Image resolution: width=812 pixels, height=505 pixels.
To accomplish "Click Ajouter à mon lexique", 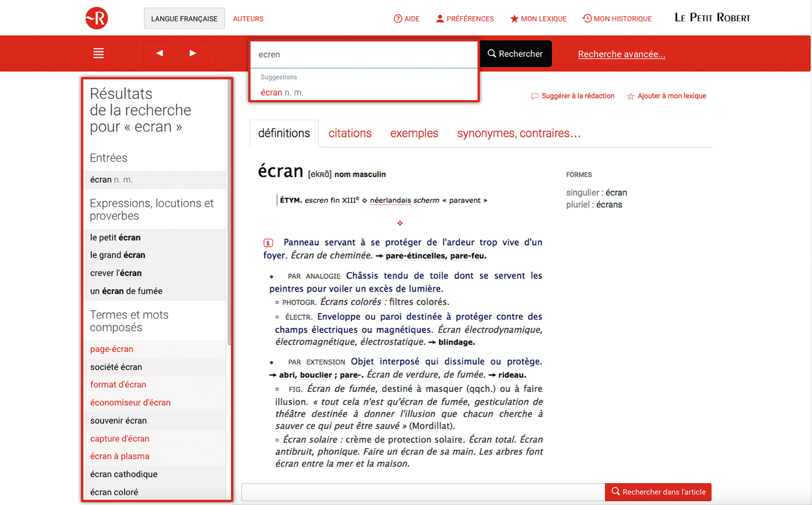I will click(x=667, y=96).
